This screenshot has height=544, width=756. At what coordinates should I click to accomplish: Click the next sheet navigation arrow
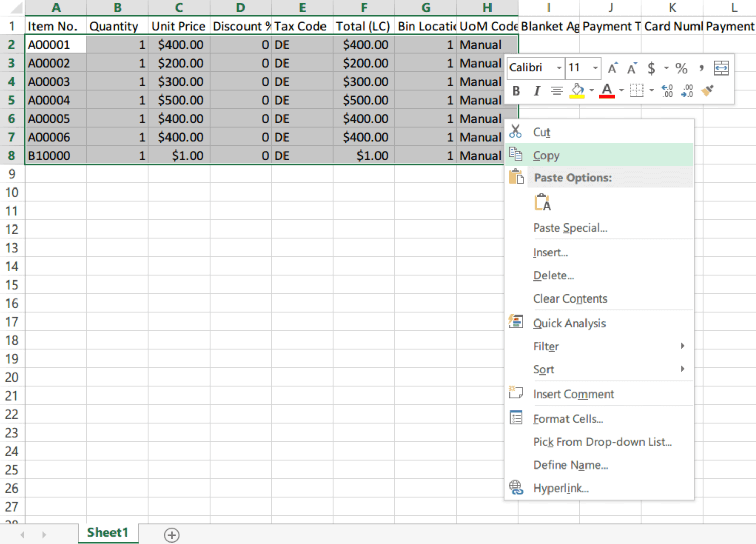click(x=44, y=535)
